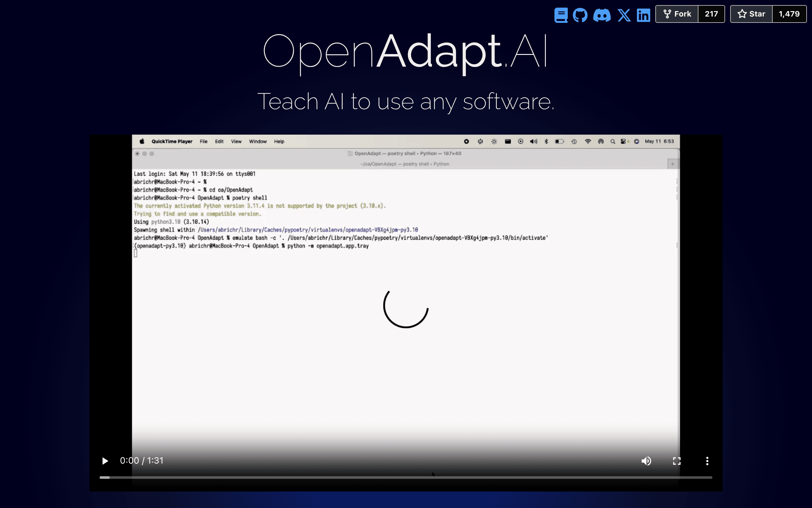Play the demo video
The image size is (812, 508).
click(x=105, y=461)
